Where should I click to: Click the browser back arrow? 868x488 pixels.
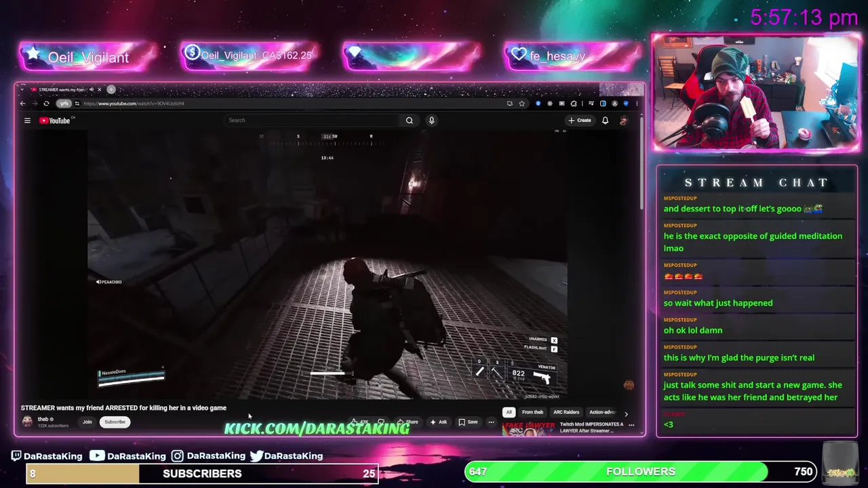[22, 103]
